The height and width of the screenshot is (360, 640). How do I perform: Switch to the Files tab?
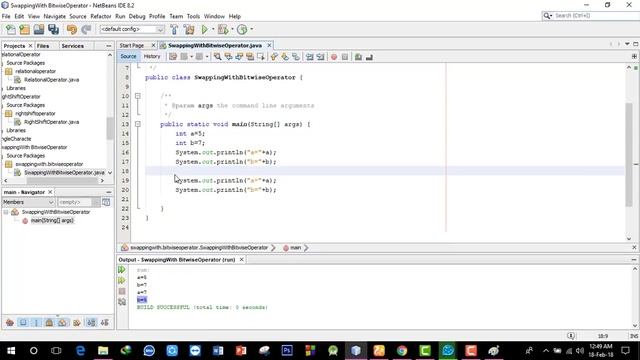[x=43, y=46]
